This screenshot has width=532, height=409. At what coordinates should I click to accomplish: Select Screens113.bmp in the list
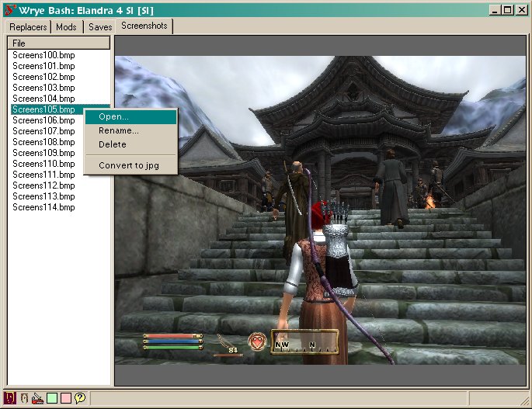click(43, 196)
